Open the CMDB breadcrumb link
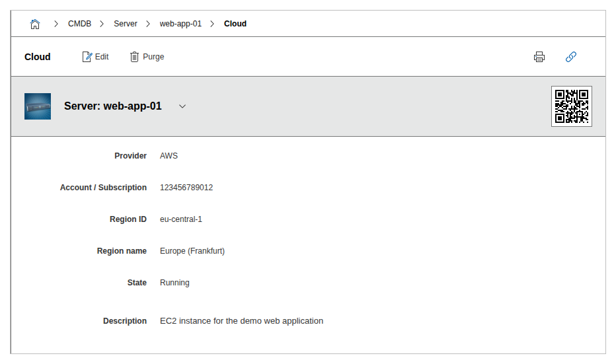The height and width of the screenshot is (364, 616). pos(79,24)
